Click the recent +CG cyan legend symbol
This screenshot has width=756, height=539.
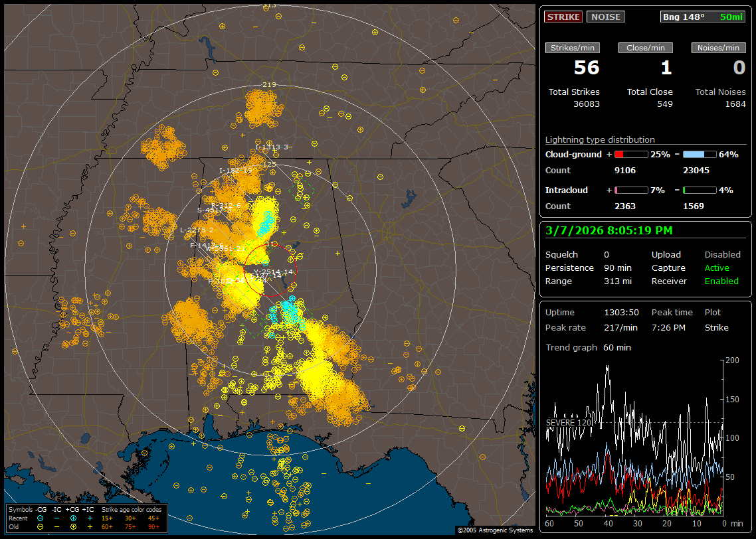point(73,518)
